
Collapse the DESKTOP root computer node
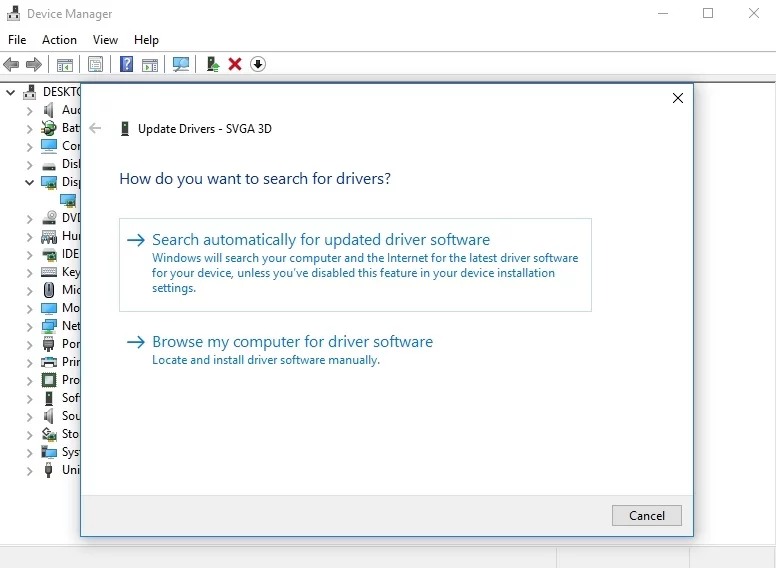[11, 92]
